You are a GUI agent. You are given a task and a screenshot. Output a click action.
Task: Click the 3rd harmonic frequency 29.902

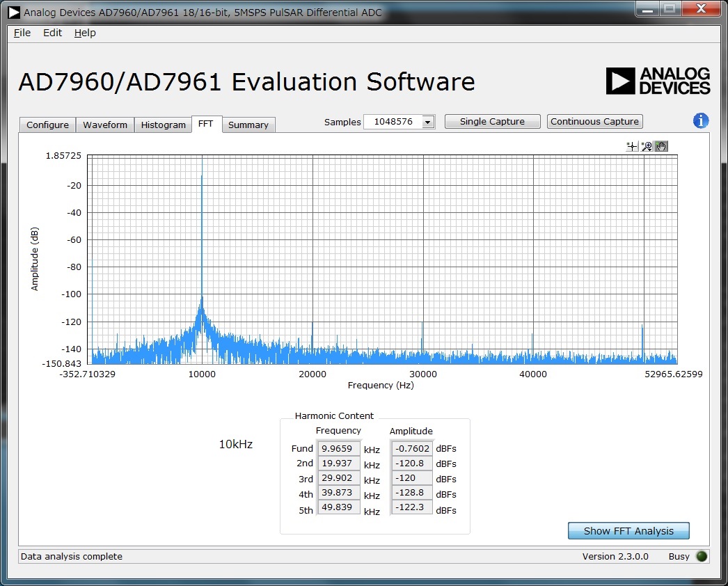(x=338, y=478)
